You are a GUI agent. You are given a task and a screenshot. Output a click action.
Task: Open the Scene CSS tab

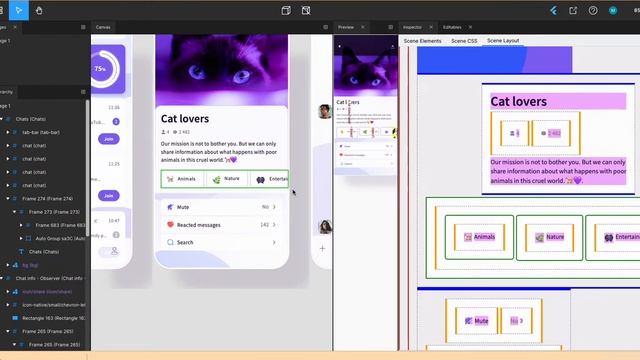point(464,41)
